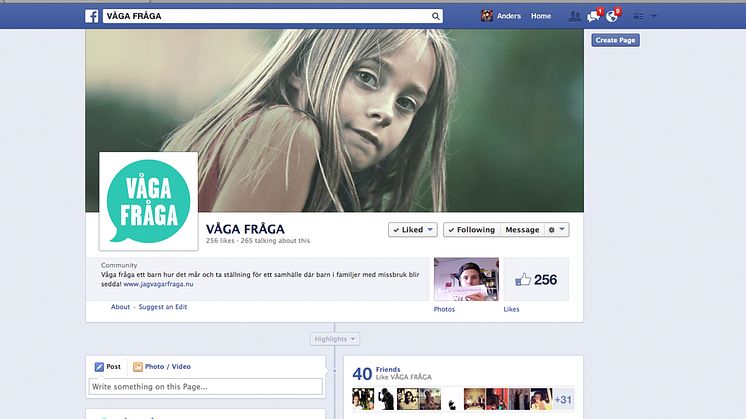Click the VÅGA FRÅGA profile picture
746x419 pixels.
(x=148, y=201)
